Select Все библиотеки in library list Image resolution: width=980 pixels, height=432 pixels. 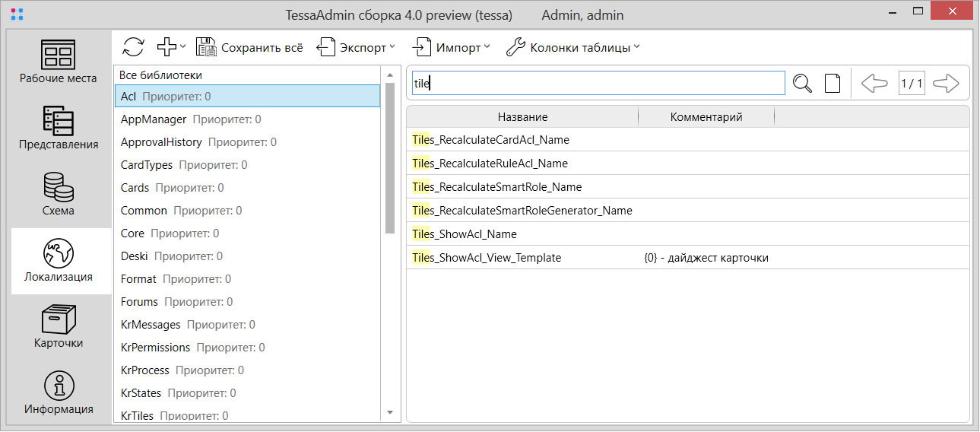pos(247,75)
